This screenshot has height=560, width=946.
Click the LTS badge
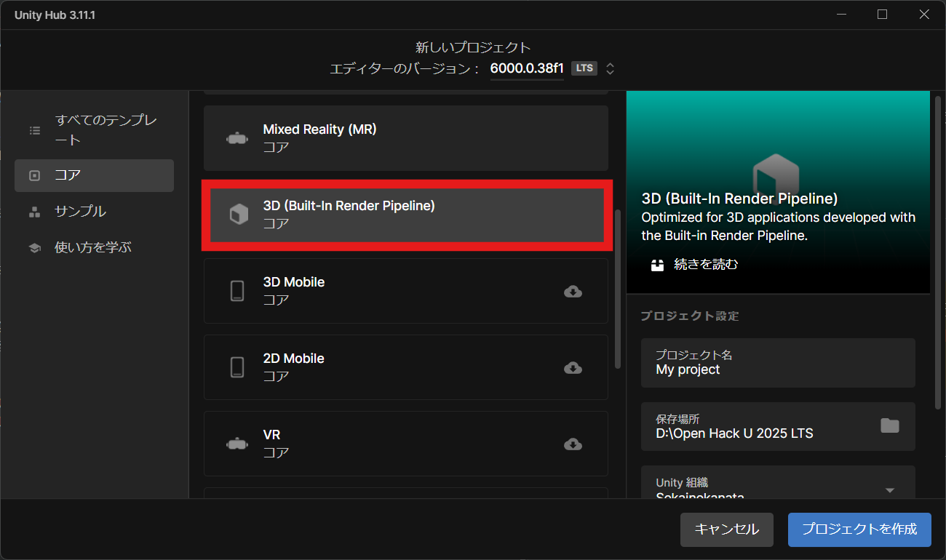pos(584,68)
